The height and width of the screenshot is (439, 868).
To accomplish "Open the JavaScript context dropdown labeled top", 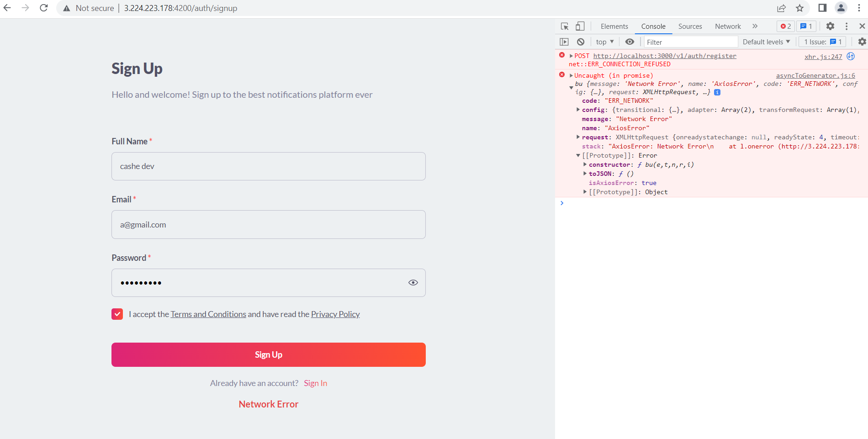I will click(x=604, y=42).
